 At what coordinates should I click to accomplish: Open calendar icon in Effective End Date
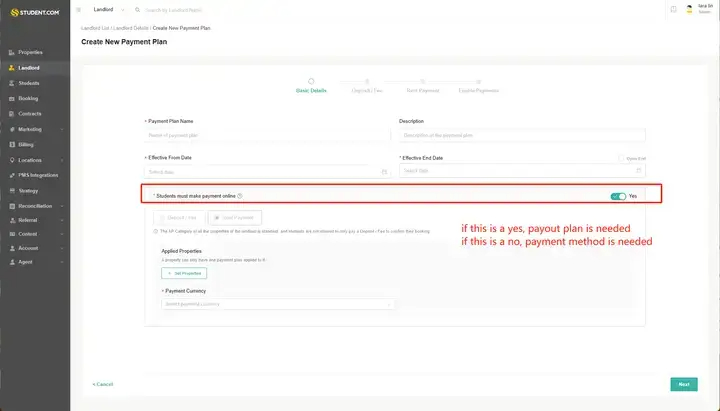click(x=638, y=171)
